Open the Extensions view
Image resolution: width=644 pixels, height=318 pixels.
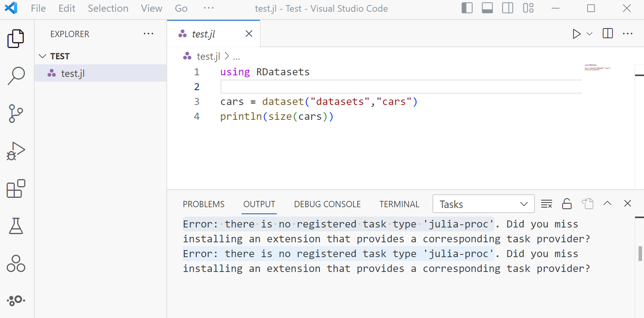16,189
